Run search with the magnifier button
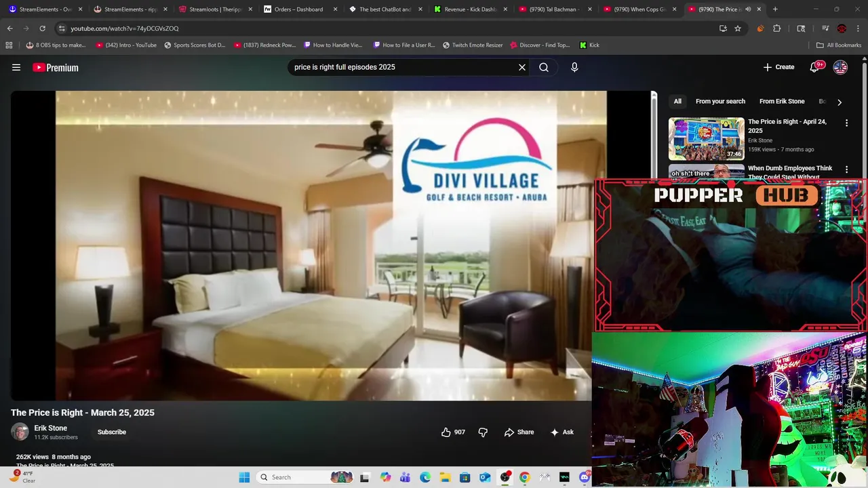The width and height of the screenshot is (868, 488). [544, 67]
